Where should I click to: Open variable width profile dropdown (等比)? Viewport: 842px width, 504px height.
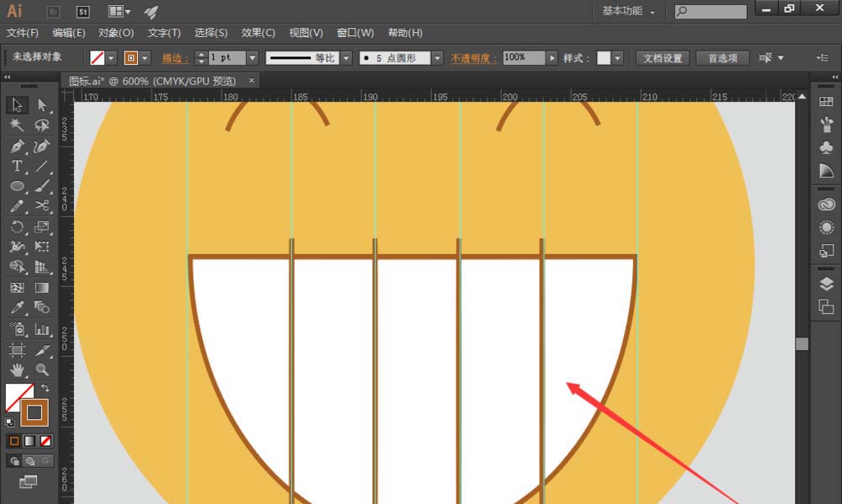point(346,58)
